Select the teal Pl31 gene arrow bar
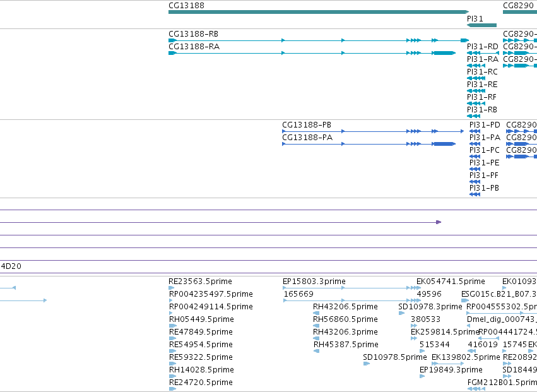The image size is (537, 392). (x=481, y=25)
